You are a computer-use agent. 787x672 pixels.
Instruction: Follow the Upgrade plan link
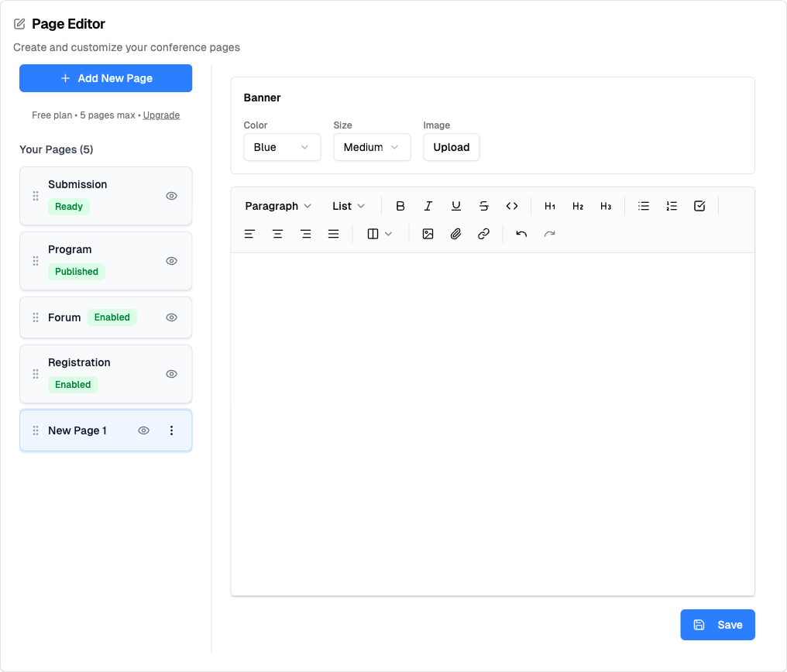tap(161, 115)
